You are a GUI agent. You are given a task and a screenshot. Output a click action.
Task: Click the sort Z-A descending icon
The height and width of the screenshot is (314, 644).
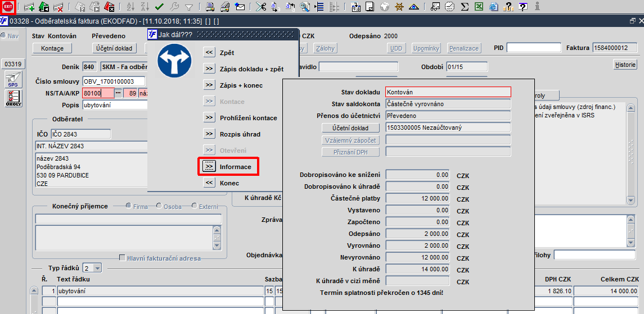click(145, 7)
